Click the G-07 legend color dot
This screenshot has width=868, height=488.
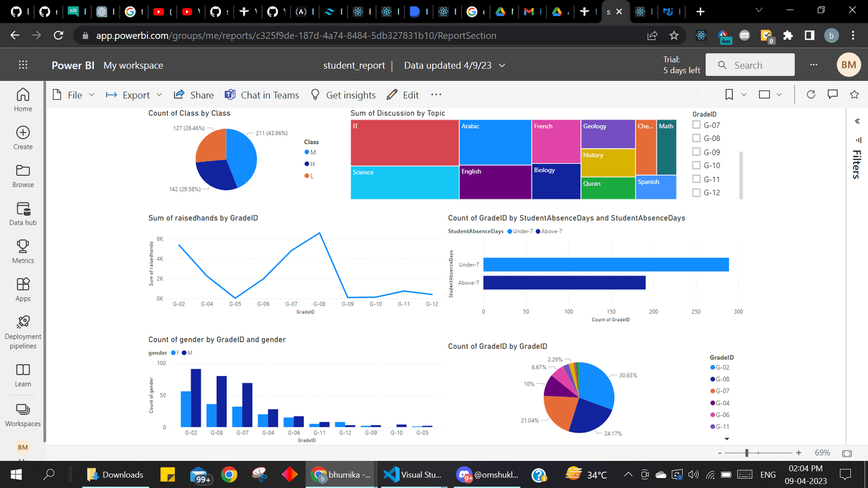(713, 391)
